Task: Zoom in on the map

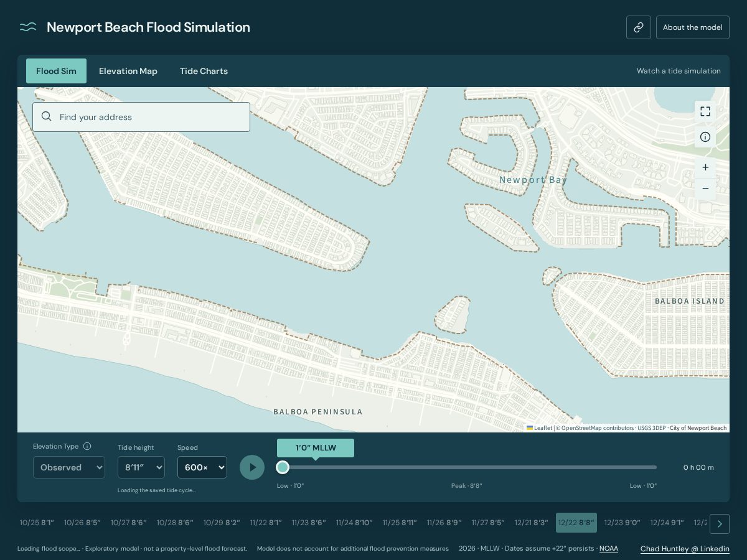Action: pyautogui.click(x=705, y=167)
